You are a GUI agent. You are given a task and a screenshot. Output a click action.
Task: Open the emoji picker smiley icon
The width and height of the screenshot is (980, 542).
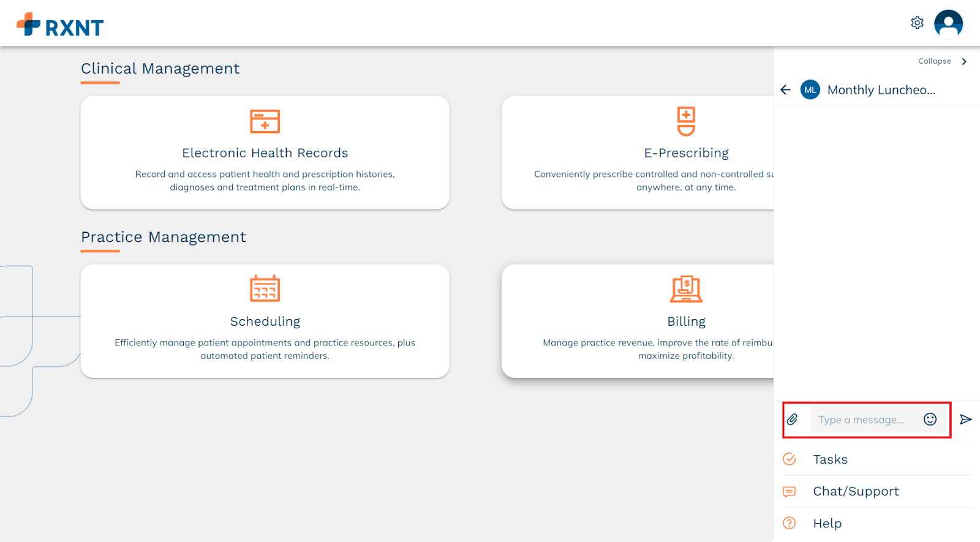click(x=930, y=420)
